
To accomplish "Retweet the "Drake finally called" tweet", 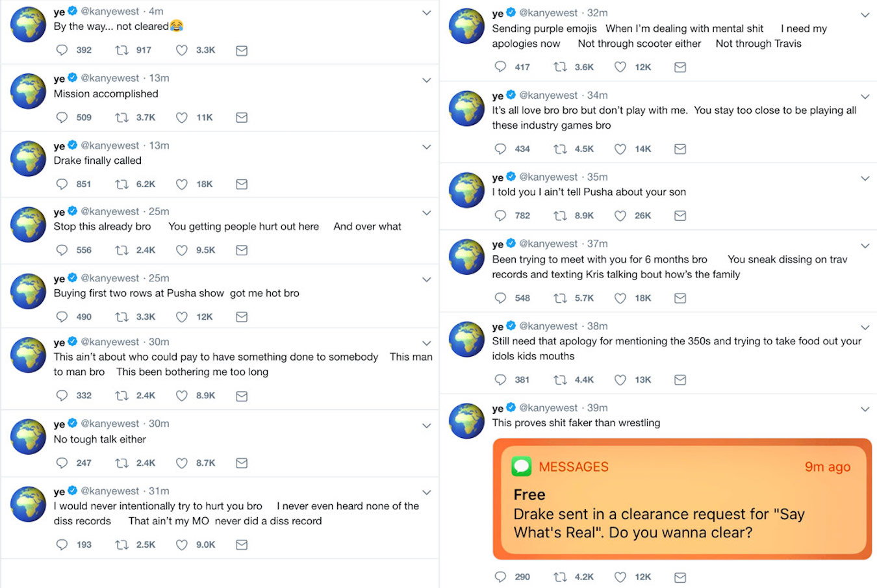I will click(121, 185).
